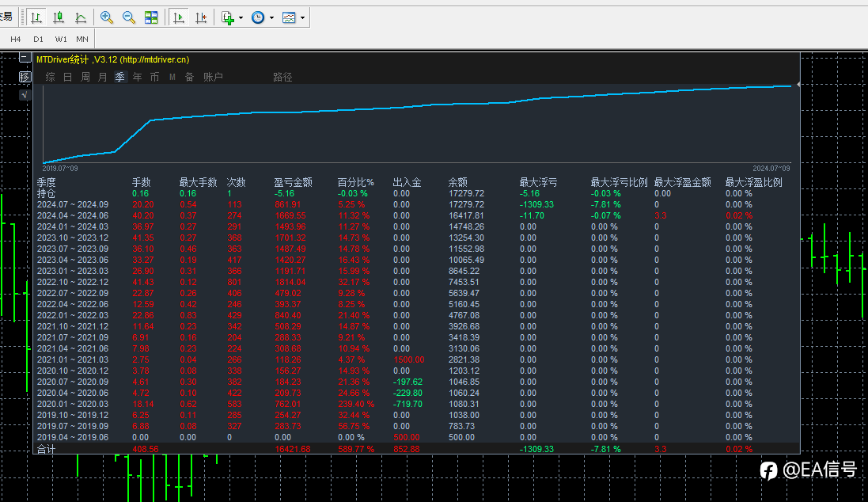
Task: Open the 综 summary tab
Action: [51, 77]
